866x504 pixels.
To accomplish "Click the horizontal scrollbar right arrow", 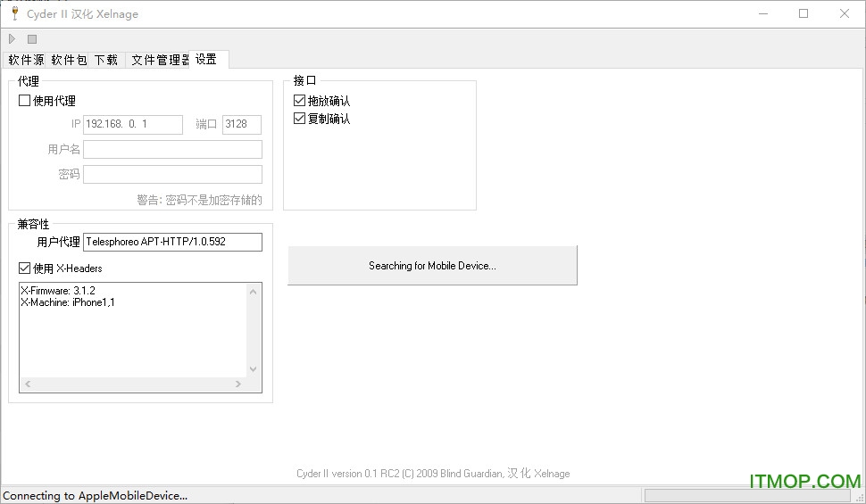I will coord(238,384).
